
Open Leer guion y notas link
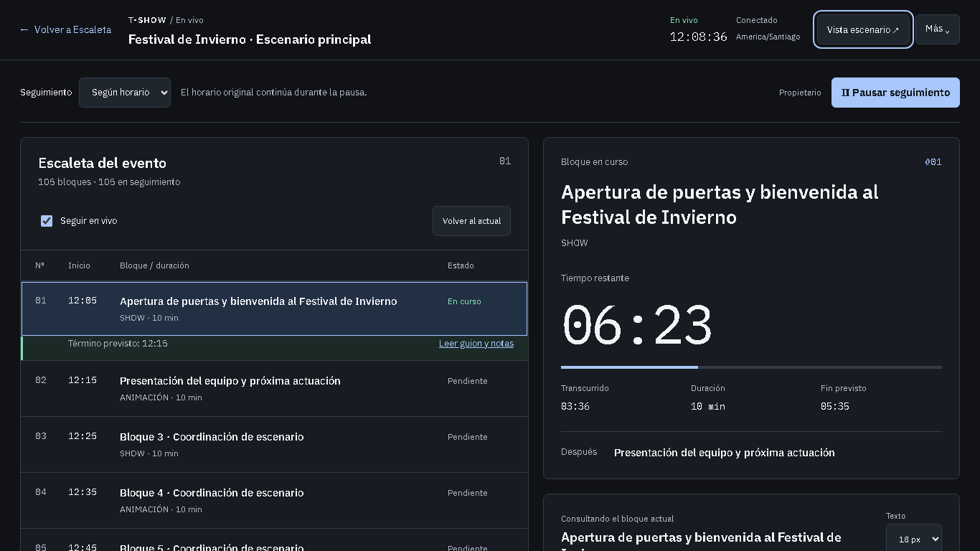pos(476,344)
